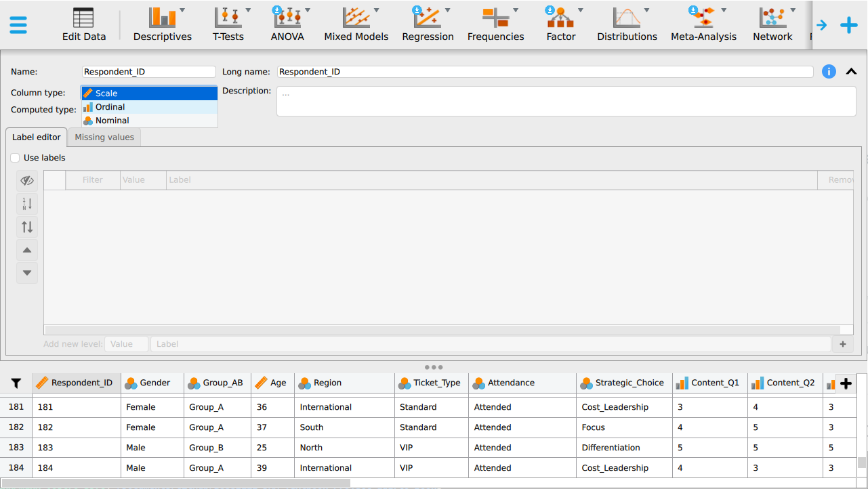
Task: Open the Factor module
Action: (561, 25)
